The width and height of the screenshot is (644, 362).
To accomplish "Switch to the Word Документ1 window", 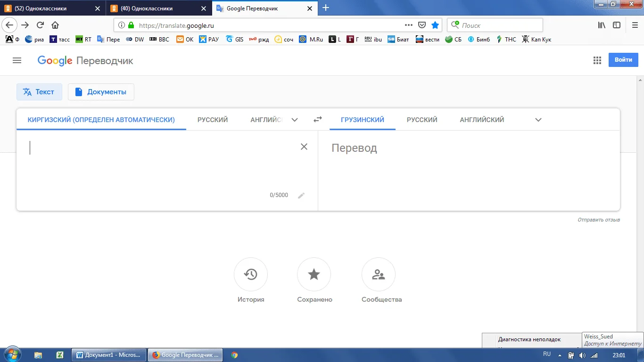I will [109, 355].
